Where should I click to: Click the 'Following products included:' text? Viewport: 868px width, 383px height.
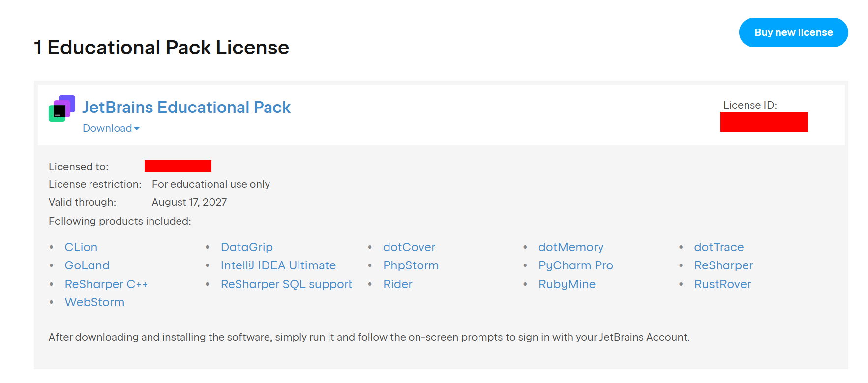[x=120, y=221]
